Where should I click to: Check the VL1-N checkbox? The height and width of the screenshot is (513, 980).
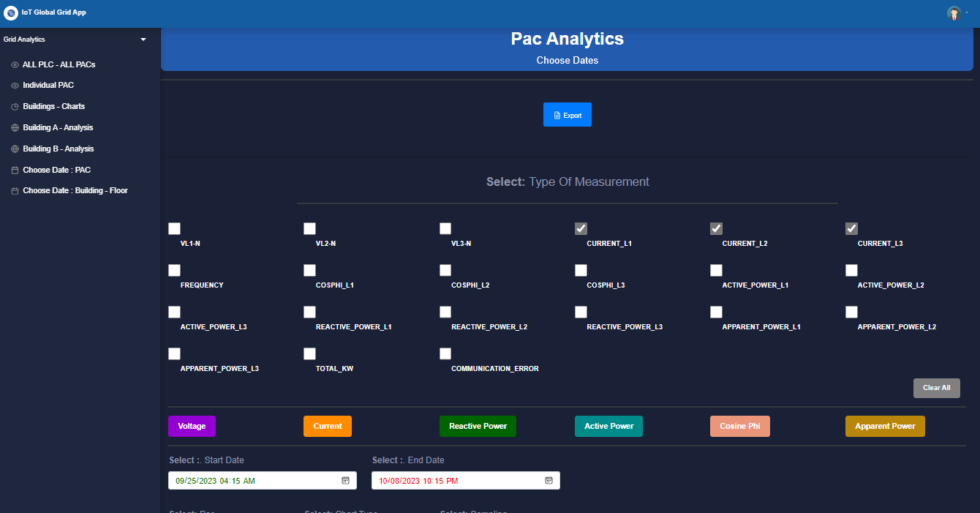175,229
